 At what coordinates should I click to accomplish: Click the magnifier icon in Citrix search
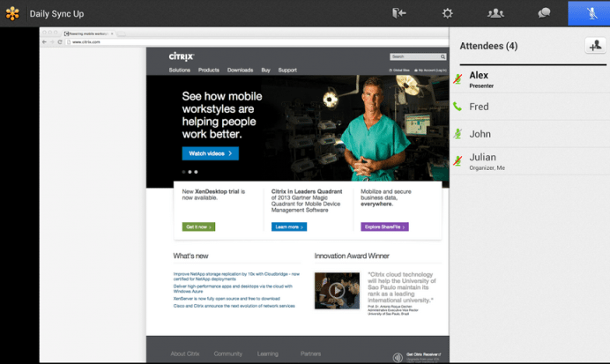[x=443, y=56]
